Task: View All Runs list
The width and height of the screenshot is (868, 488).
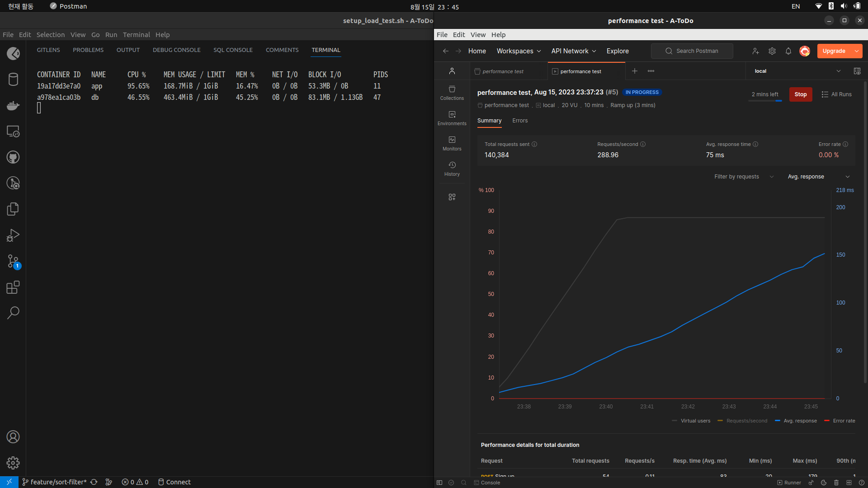Action: point(836,94)
